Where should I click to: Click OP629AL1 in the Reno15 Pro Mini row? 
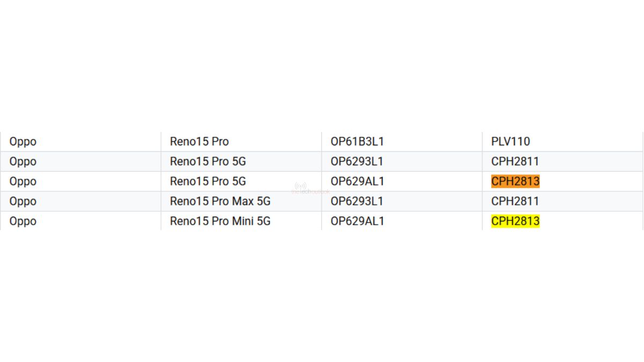point(357,221)
